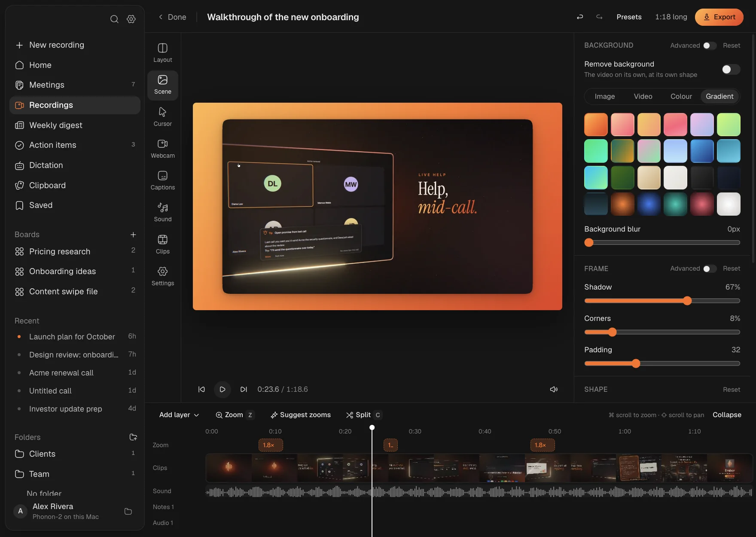
Task: Click the undo arrow icon
Action: coord(580,17)
